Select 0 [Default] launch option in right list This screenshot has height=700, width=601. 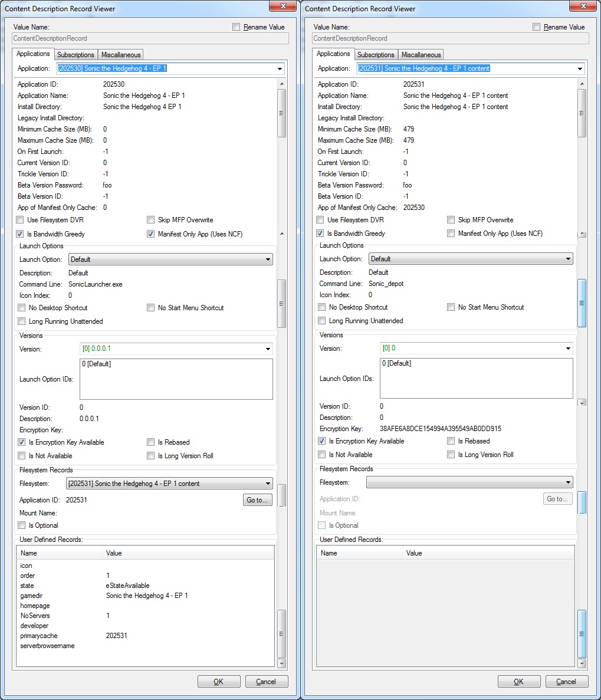coord(396,363)
